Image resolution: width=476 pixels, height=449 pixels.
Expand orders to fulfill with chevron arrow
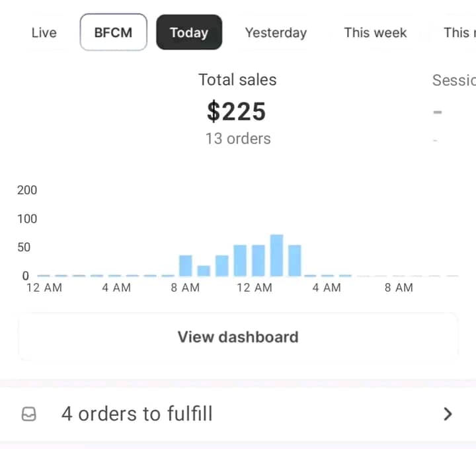tap(448, 414)
